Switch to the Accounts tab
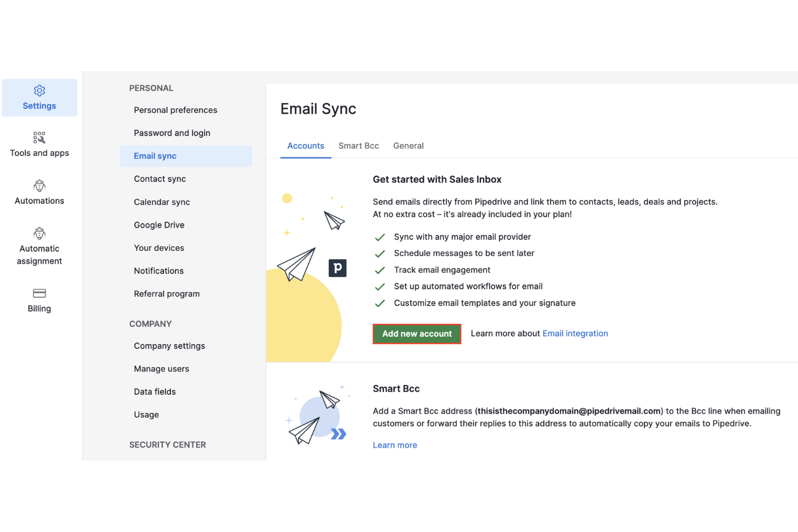 tap(306, 146)
